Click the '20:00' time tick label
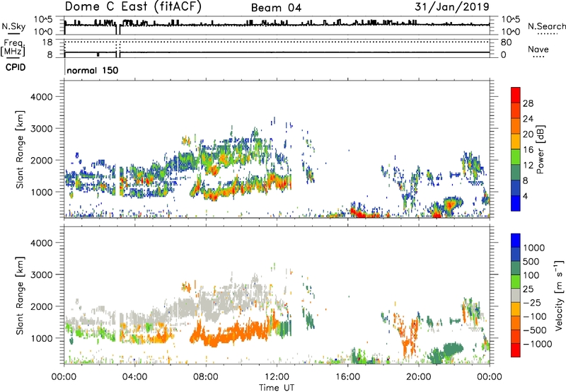The height and width of the screenshot is (392, 566). (x=418, y=377)
